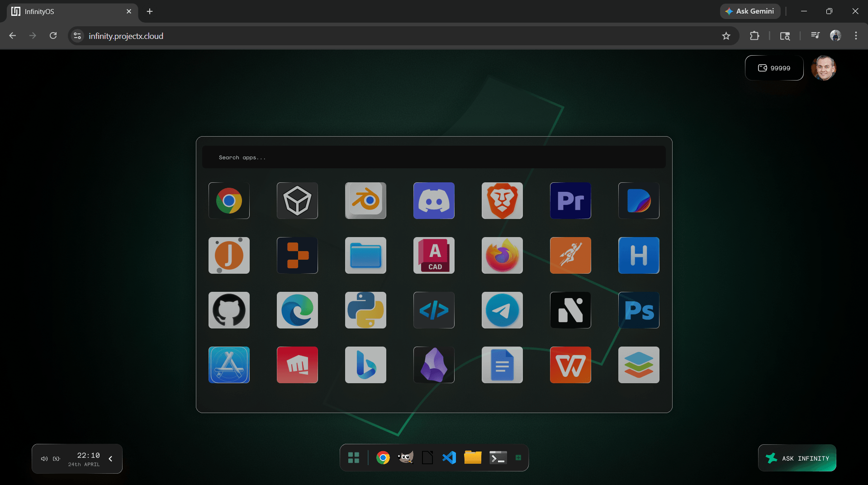Viewport: 868px width, 485px height.
Task: Click the Ask Infinity button
Action: (x=797, y=458)
